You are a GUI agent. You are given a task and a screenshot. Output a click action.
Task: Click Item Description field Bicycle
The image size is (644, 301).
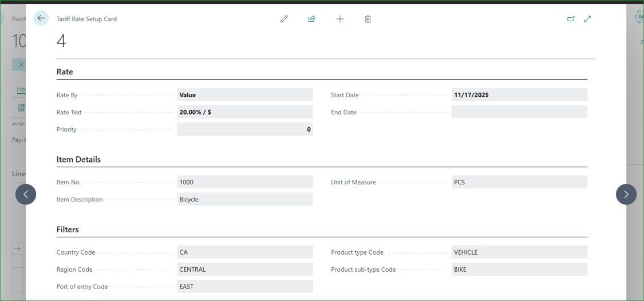(245, 199)
